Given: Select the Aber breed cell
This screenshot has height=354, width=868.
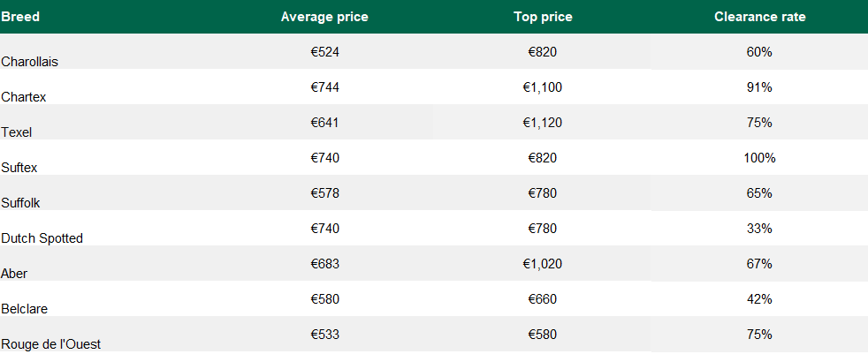Looking at the screenshot, I should [x=15, y=273].
